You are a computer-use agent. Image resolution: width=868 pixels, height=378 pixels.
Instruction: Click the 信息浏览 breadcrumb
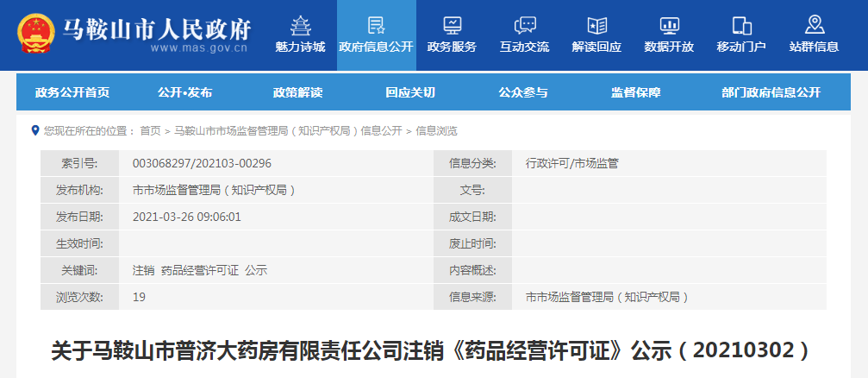(x=437, y=131)
